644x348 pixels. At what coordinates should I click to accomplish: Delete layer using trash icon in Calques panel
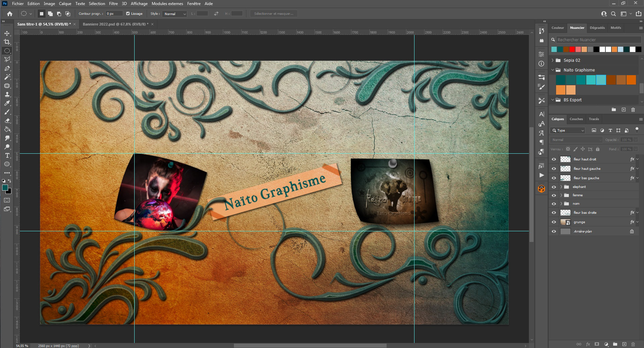pyautogui.click(x=633, y=344)
